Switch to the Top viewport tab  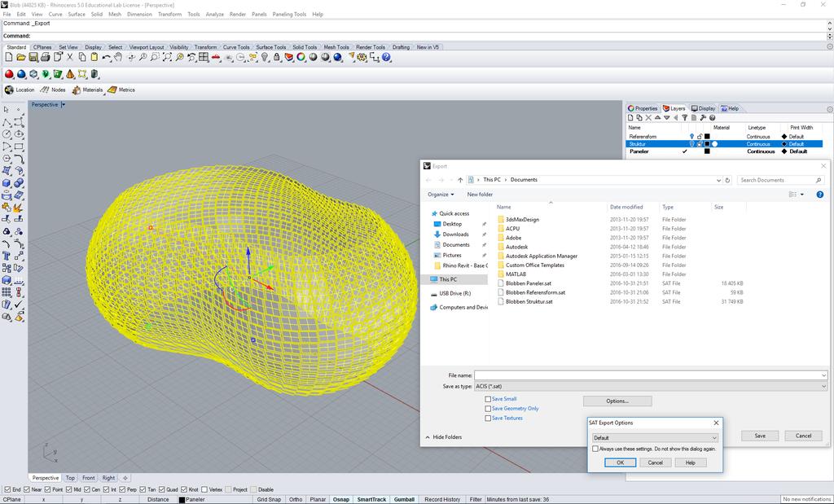70,478
